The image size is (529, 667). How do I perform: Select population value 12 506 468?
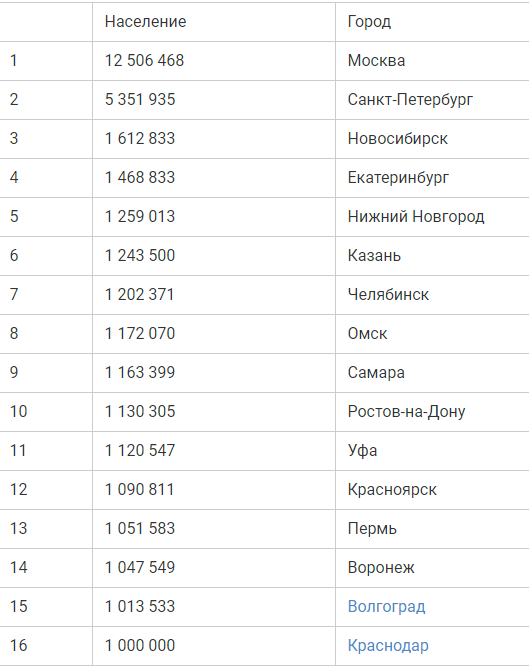point(145,60)
